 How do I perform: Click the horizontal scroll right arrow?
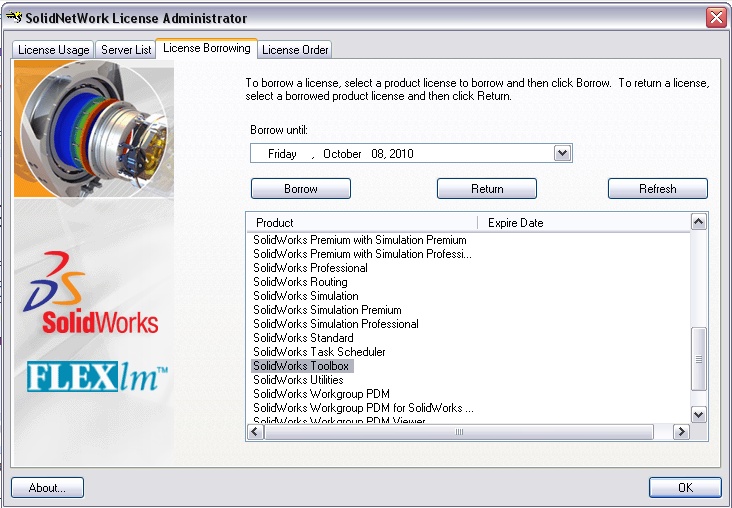pyautogui.click(x=681, y=432)
